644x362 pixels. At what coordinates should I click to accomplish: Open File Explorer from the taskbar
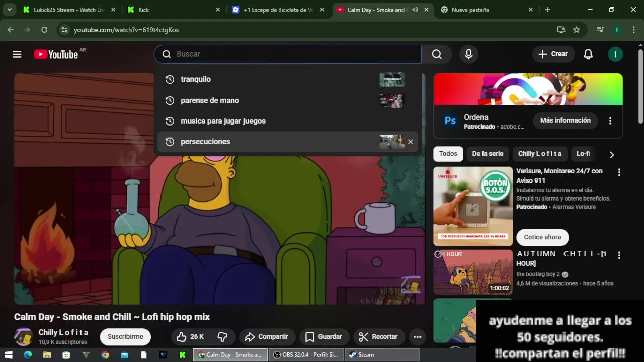coord(47,355)
